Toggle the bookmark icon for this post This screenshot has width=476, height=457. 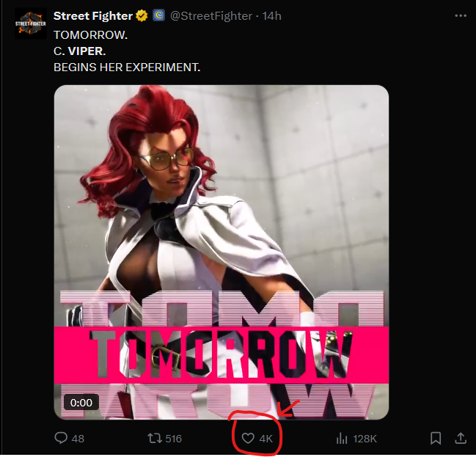(436, 438)
